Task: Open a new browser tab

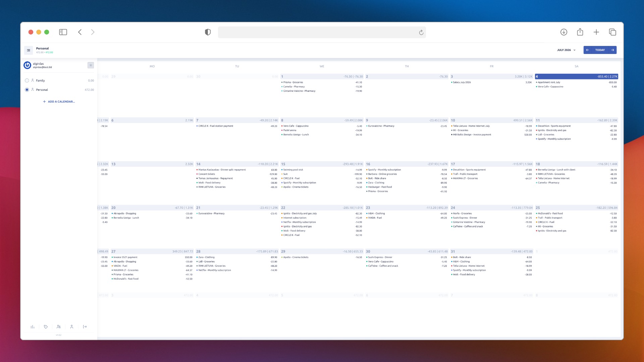Action: [x=596, y=32]
